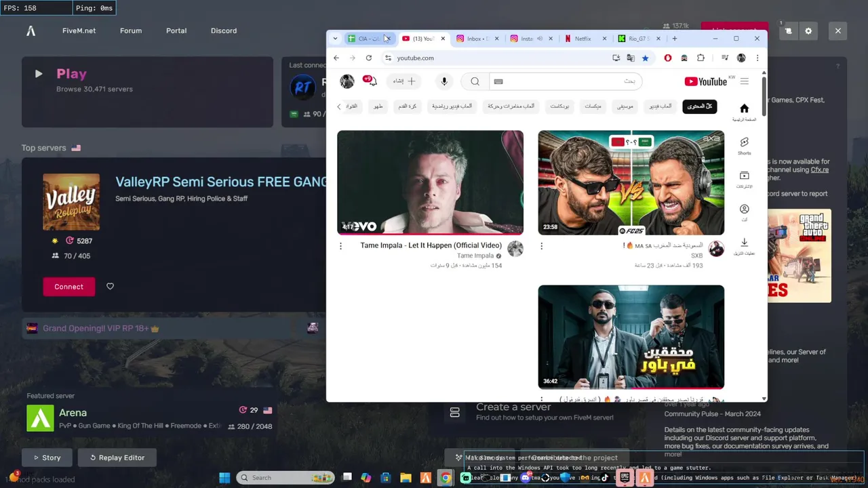
Task: Open the Chrome Extensions puzzle icon
Action: 701,58
